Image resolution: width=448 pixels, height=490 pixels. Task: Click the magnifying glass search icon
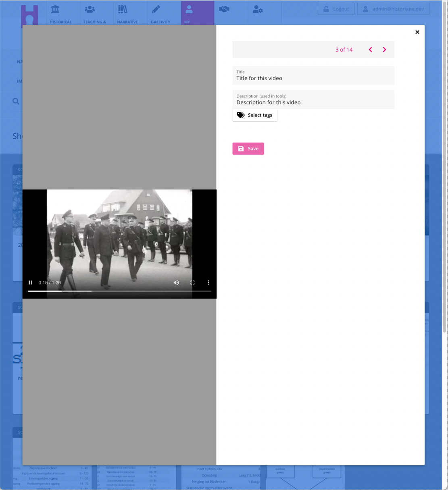16,101
